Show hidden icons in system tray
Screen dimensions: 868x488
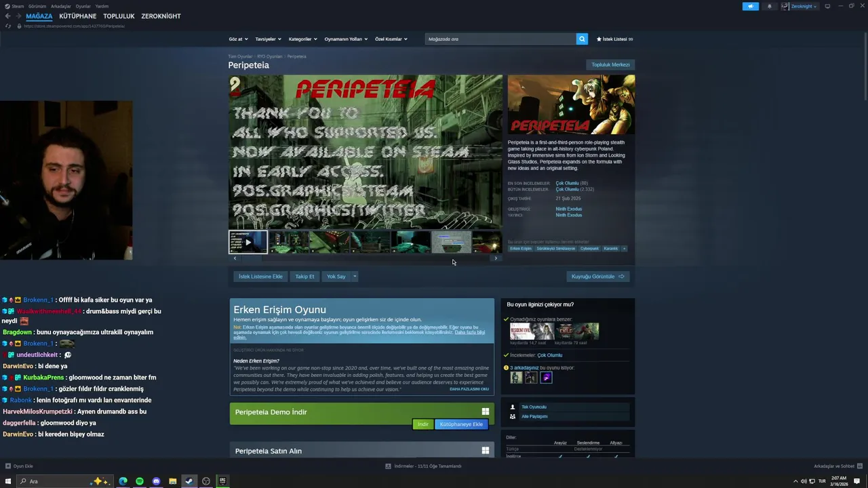(796, 481)
